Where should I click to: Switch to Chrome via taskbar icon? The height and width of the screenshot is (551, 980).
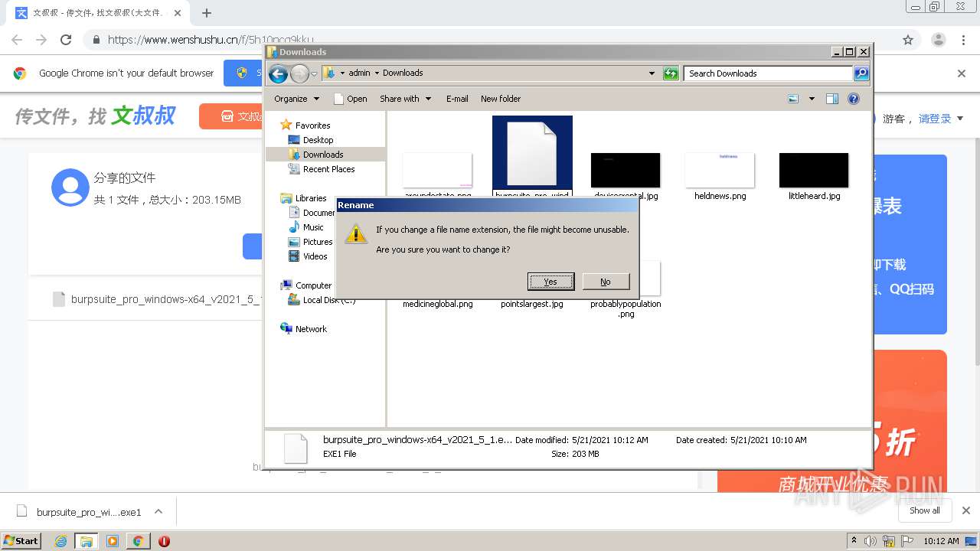138,541
